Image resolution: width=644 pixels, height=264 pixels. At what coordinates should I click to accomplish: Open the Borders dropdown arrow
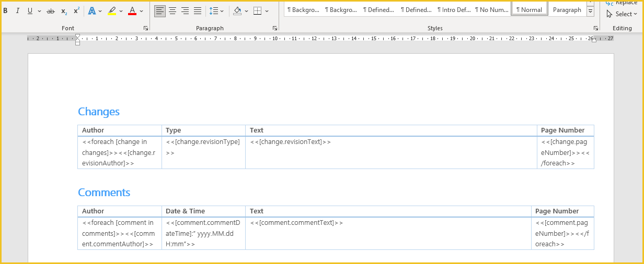click(x=267, y=10)
